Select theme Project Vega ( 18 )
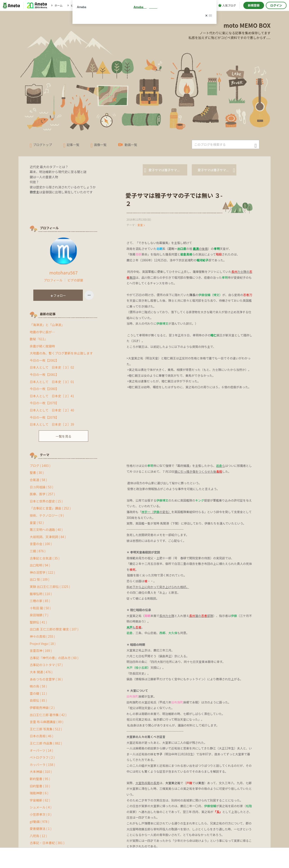This screenshot has height=868, width=289. [43, 644]
